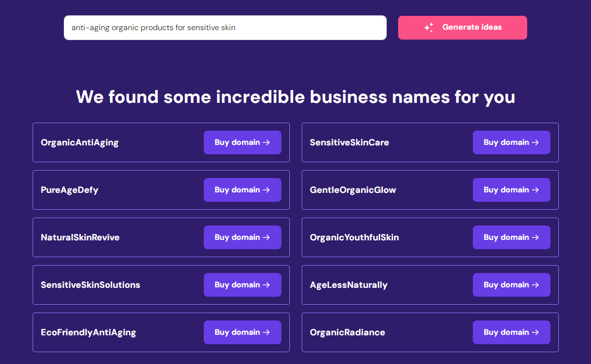The image size is (591, 364).
Task: Click the arrow icon on AgeLessNaturally's buy button
Action: pyautogui.click(x=536, y=284)
